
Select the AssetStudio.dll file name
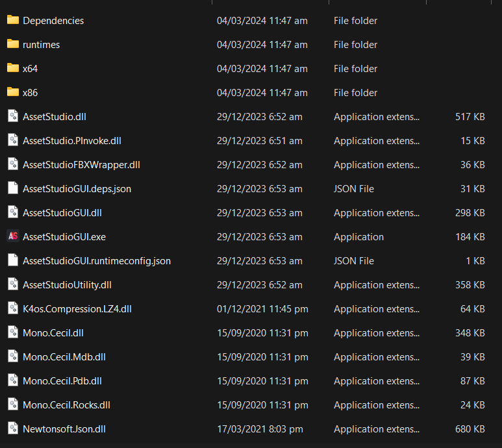[55, 117]
